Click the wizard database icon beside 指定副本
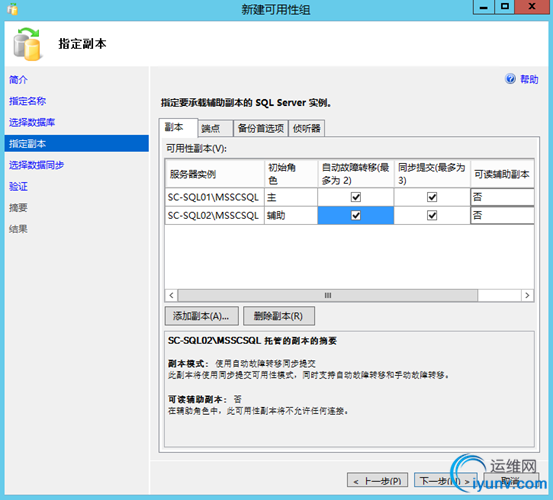The width and height of the screenshot is (553, 500). [27, 44]
